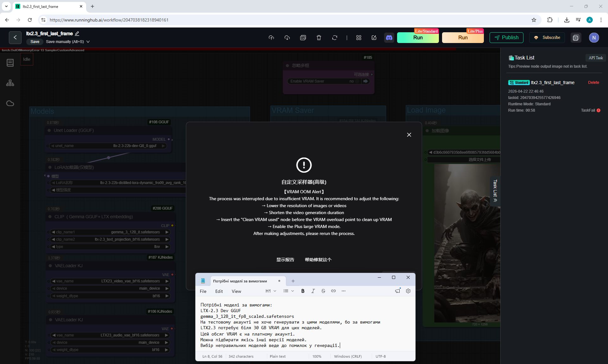Image resolution: width=608 pixels, height=364 pixels.
Task: Click the trash delete workflow icon
Action: point(319,38)
